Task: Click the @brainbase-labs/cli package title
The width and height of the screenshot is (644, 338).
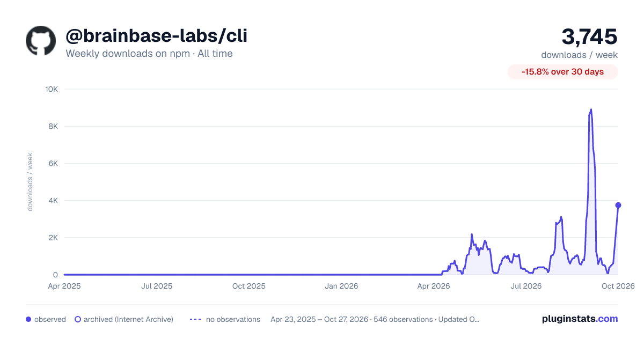Action: click(156, 36)
